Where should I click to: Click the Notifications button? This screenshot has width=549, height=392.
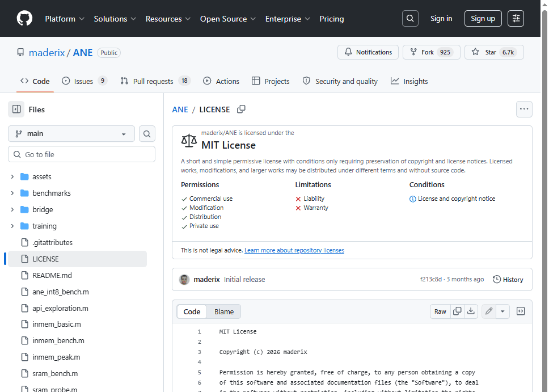pyautogui.click(x=368, y=52)
